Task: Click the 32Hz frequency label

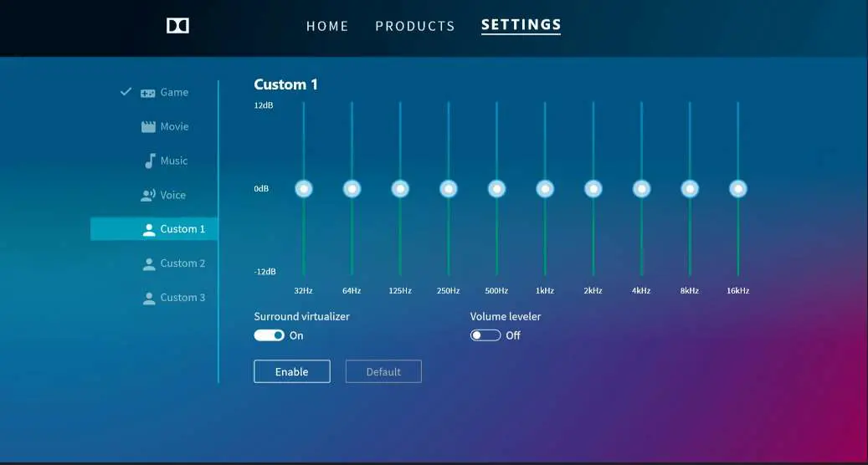Action: pos(303,291)
